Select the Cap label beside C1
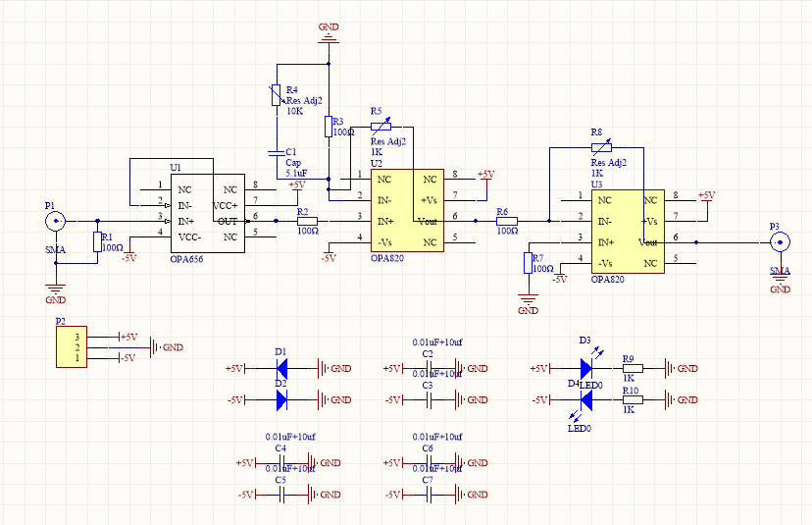Image resolution: width=812 pixels, height=525 pixels. click(292, 163)
